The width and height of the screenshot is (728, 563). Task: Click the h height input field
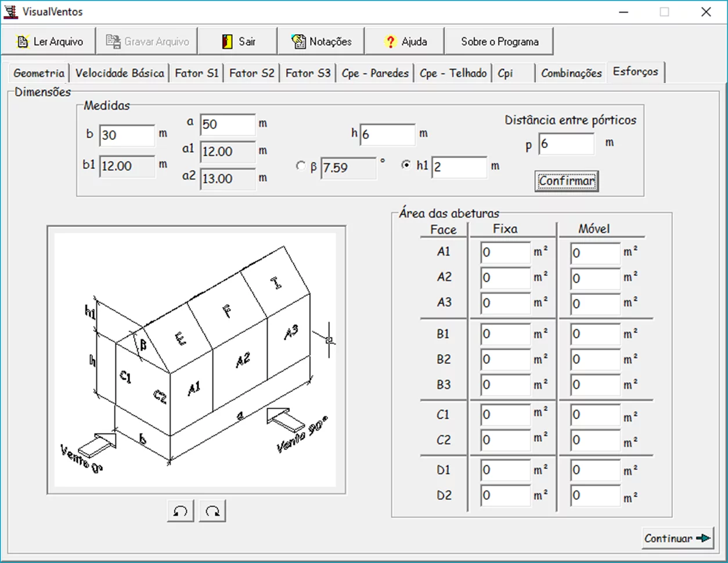pyautogui.click(x=387, y=135)
